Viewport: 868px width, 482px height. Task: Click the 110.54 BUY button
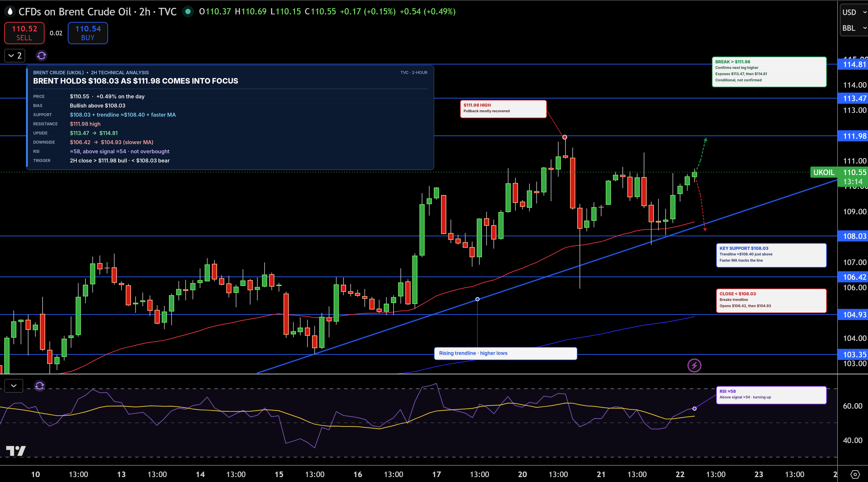click(88, 33)
